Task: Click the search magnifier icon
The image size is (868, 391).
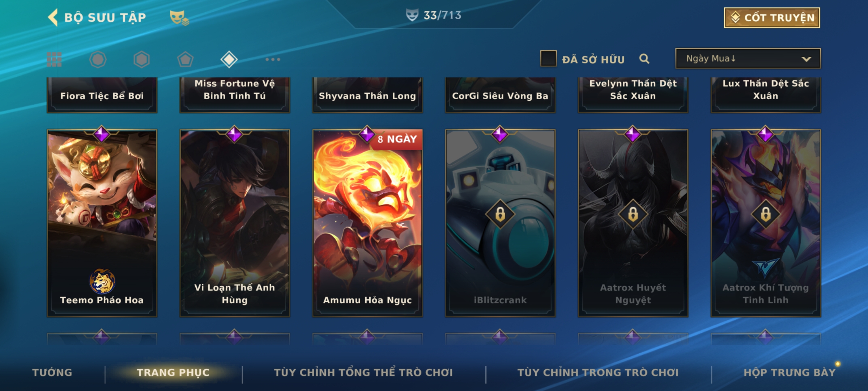Action: click(x=644, y=59)
